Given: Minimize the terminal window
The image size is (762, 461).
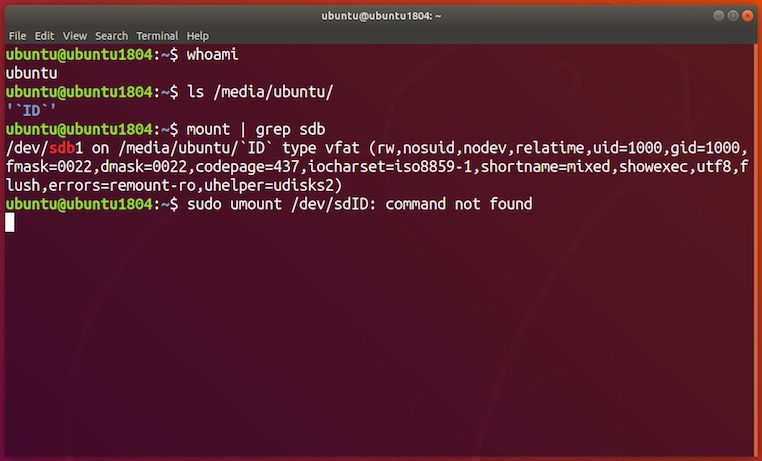Looking at the screenshot, I should tap(718, 16).
